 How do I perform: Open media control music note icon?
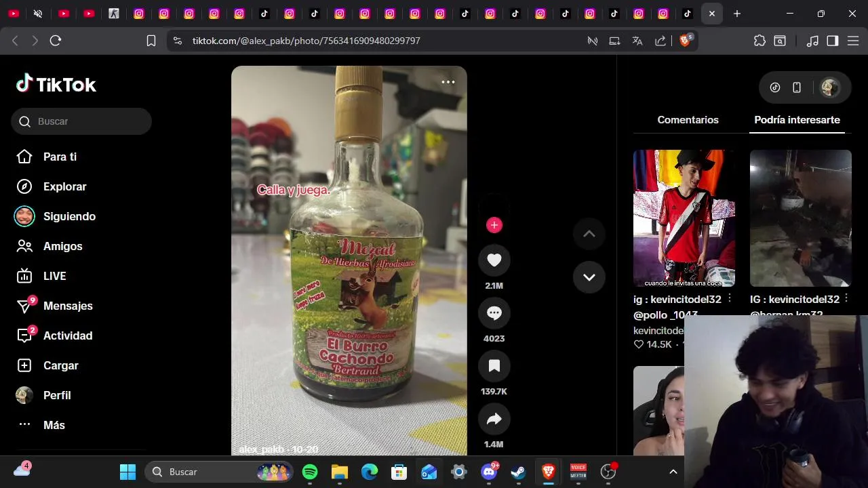[812, 41]
